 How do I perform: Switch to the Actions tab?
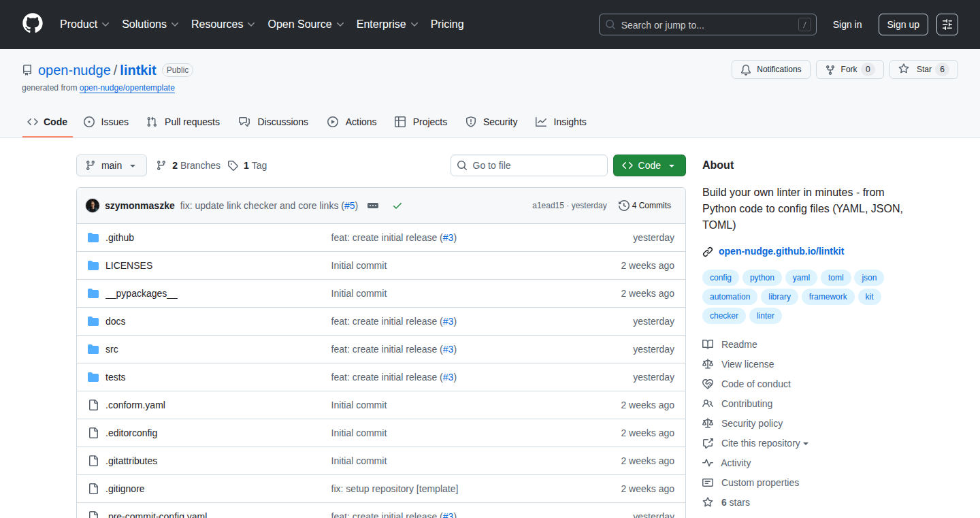pos(352,122)
